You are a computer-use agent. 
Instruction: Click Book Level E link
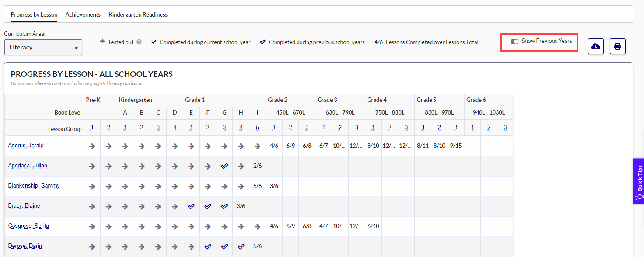click(x=191, y=113)
